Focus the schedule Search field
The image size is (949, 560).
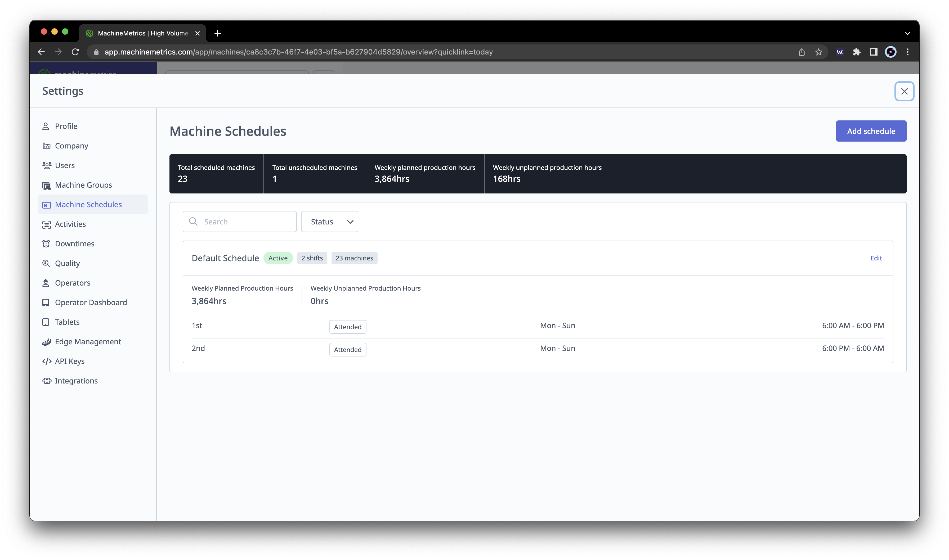tap(240, 222)
